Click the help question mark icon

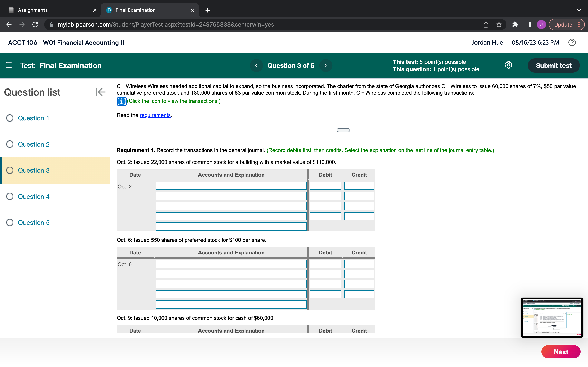tap(572, 42)
